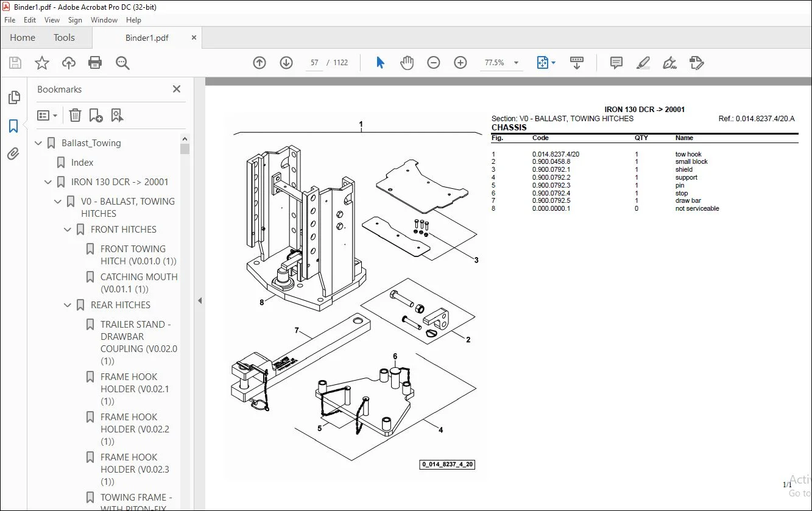Open the FRAME HOOK HOLDER (V0.02.2) bookmark
The width and height of the screenshot is (812, 511).
[x=135, y=429]
